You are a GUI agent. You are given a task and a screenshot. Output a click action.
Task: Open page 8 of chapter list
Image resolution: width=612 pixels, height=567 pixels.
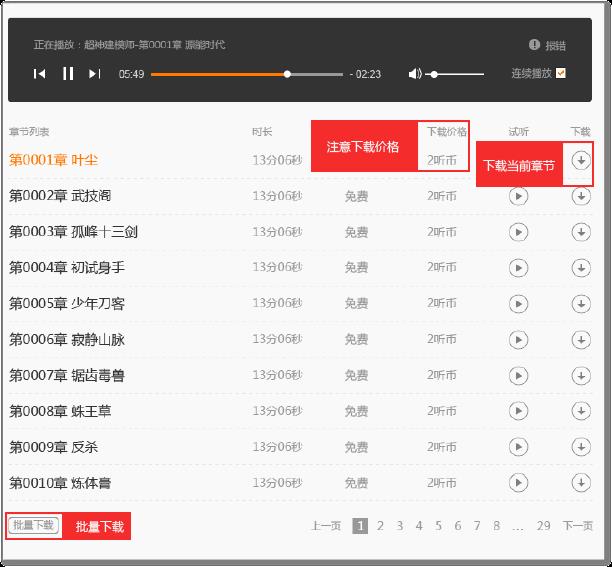pos(496,526)
